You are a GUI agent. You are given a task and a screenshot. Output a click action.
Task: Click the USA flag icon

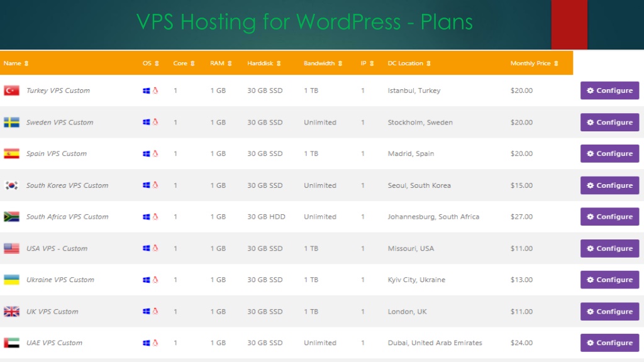coord(11,248)
